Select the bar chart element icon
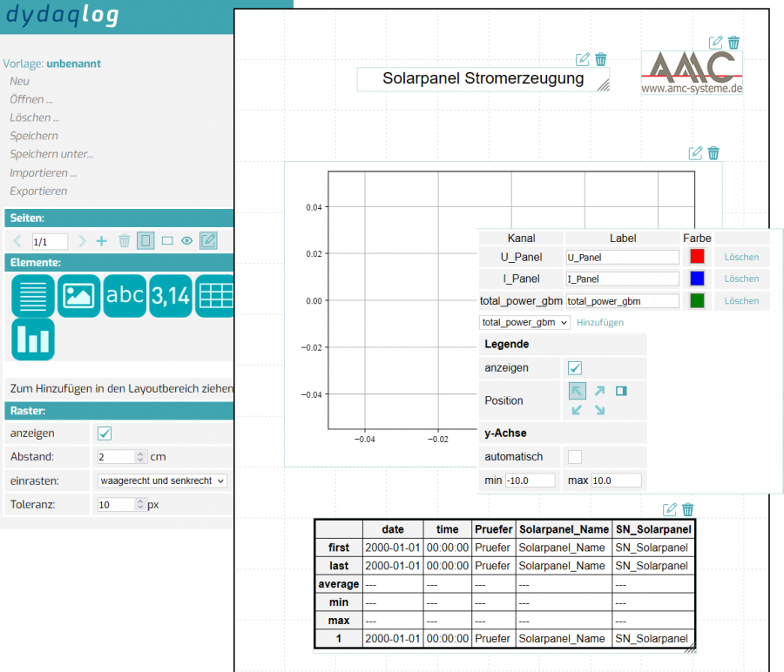This screenshot has height=672, width=784. point(33,339)
